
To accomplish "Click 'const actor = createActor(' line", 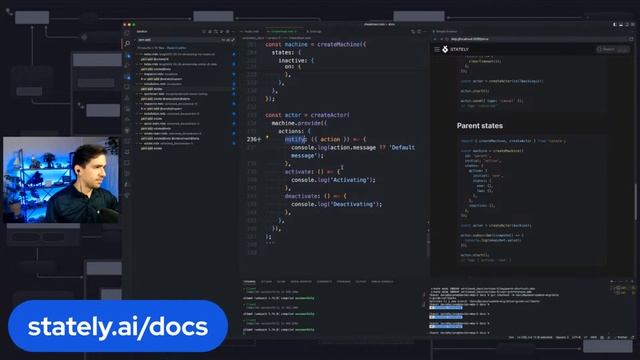I will click(x=307, y=115).
